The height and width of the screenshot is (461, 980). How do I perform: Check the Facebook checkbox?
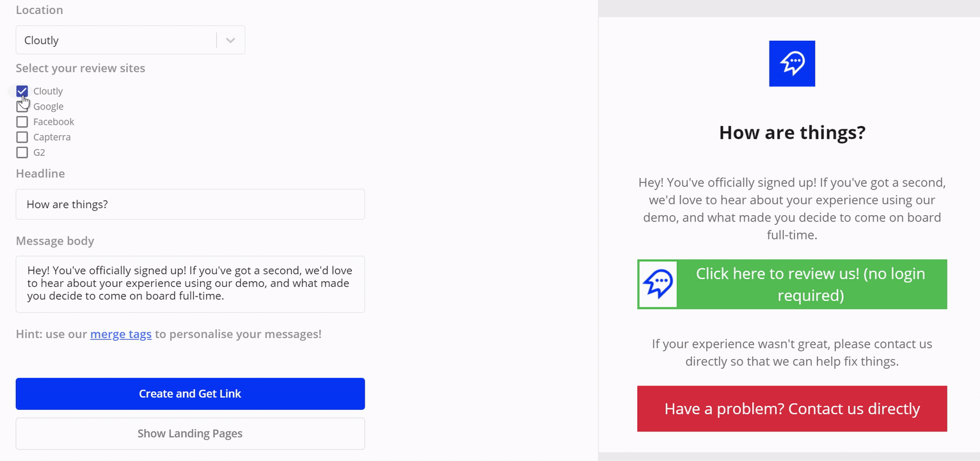click(22, 122)
